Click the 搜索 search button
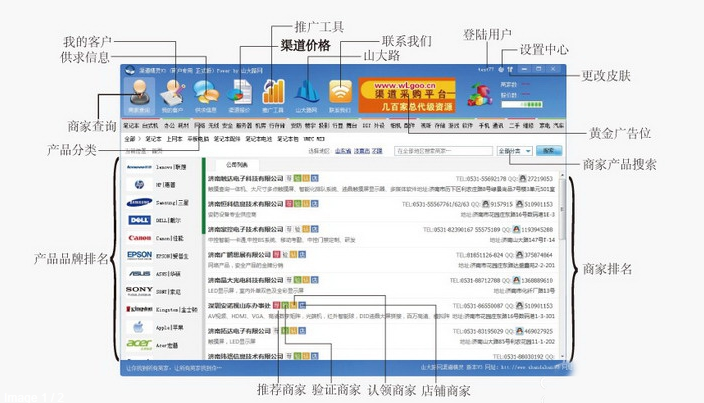The height and width of the screenshot is (403, 704). [549, 151]
